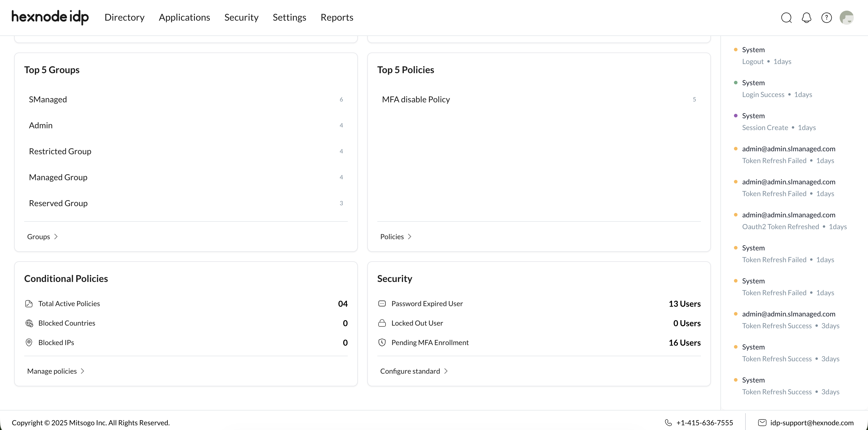Click the SManaged group count 6
The height and width of the screenshot is (430, 868).
341,99
